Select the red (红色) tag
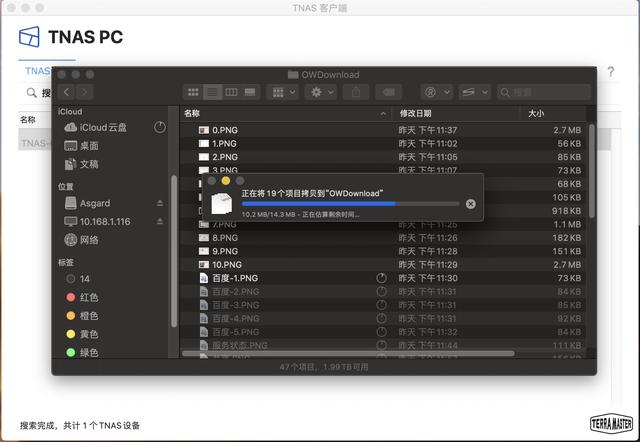The width and height of the screenshot is (640, 442). (89, 297)
